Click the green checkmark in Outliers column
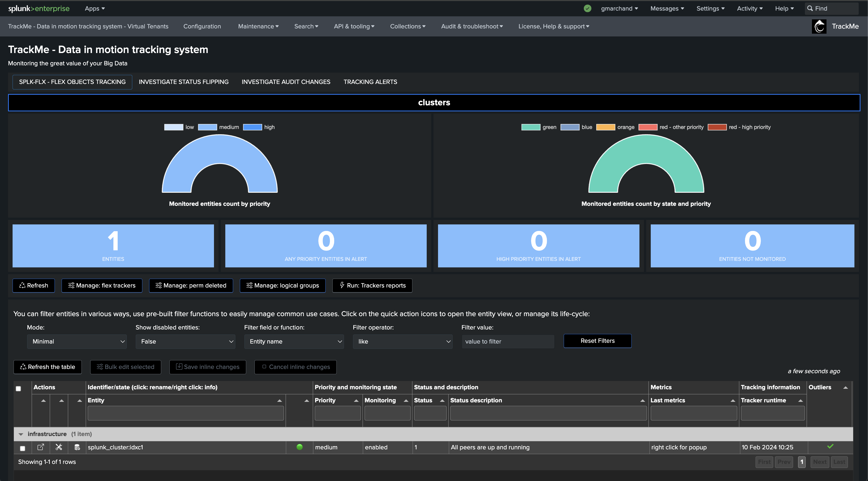The height and width of the screenshot is (481, 868). tap(830, 446)
